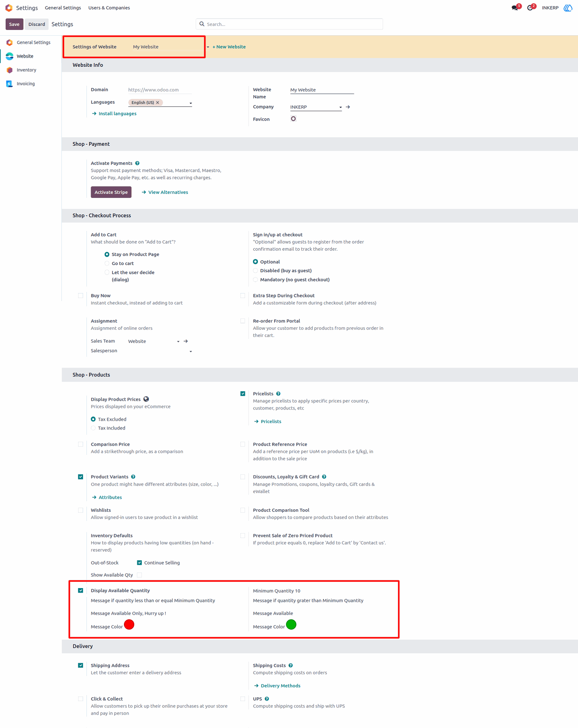Image resolution: width=578 pixels, height=728 pixels.
Task: Open Shipping Costs help icon
Action: (291, 665)
